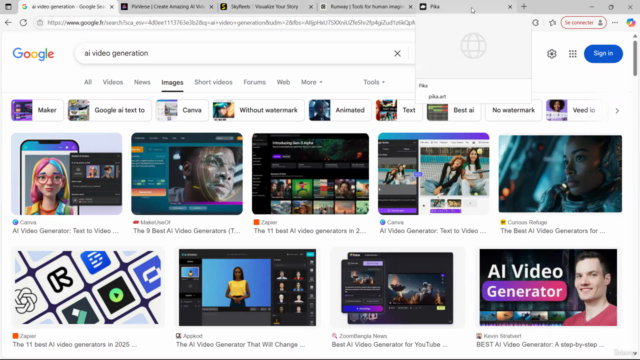The height and width of the screenshot is (360, 640).
Task: Open the Curious Refuge astronaut woman thumbnail
Action: 560,174
